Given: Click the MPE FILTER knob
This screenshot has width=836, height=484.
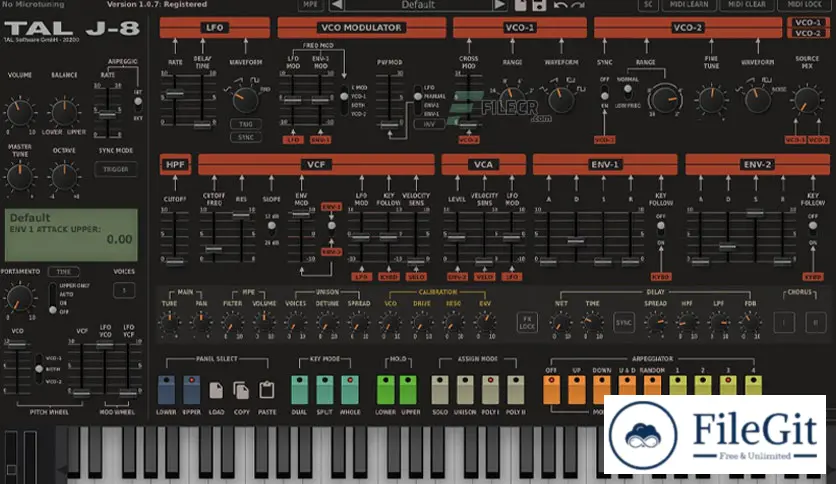Looking at the screenshot, I should click(232, 322).
